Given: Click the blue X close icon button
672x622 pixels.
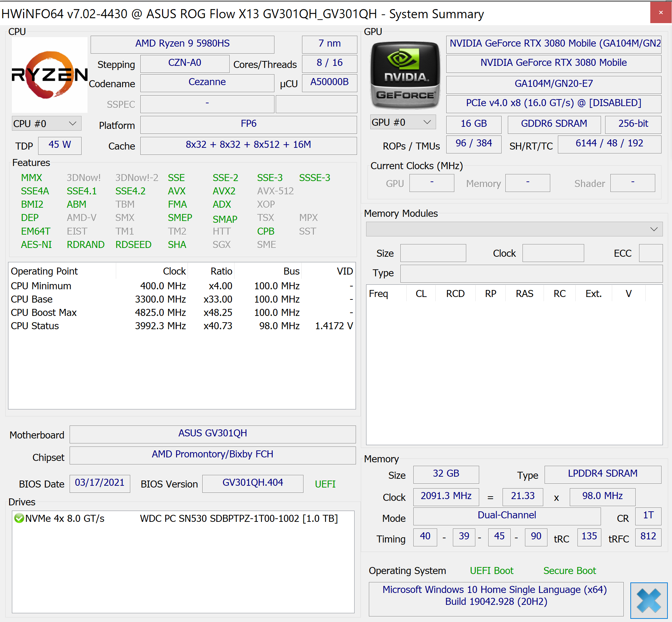Looking at the screenshot, I should click(x=649, y=600).
